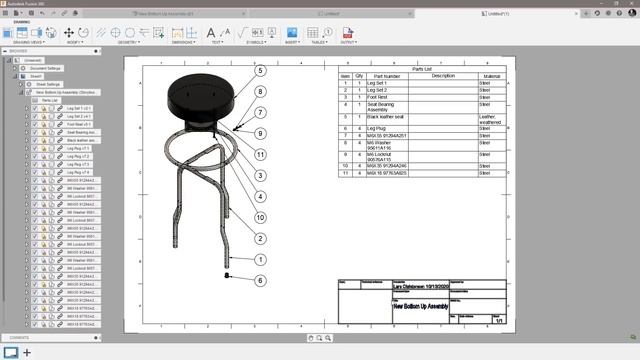Expand Sheet Settings in browser
The height and width of the screenshot is (360, 640).
click(x=21, y=84)
